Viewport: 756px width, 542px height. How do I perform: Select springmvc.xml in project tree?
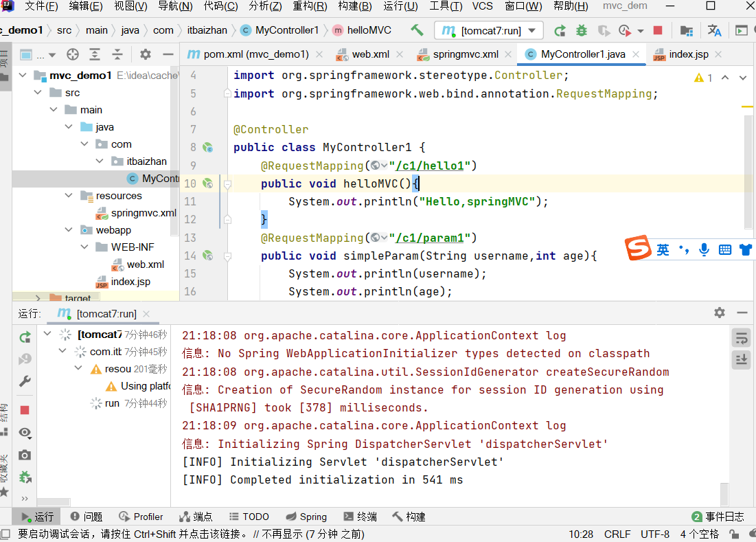144,213
